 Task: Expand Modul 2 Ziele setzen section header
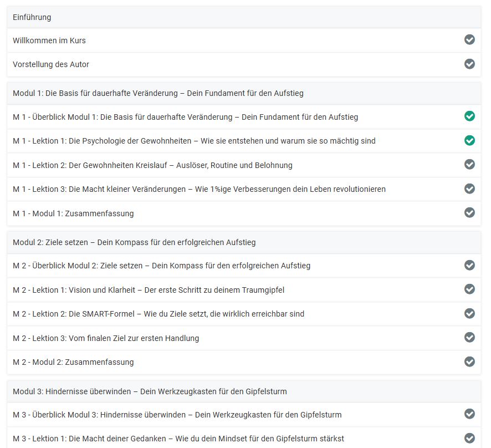(244, 242)
